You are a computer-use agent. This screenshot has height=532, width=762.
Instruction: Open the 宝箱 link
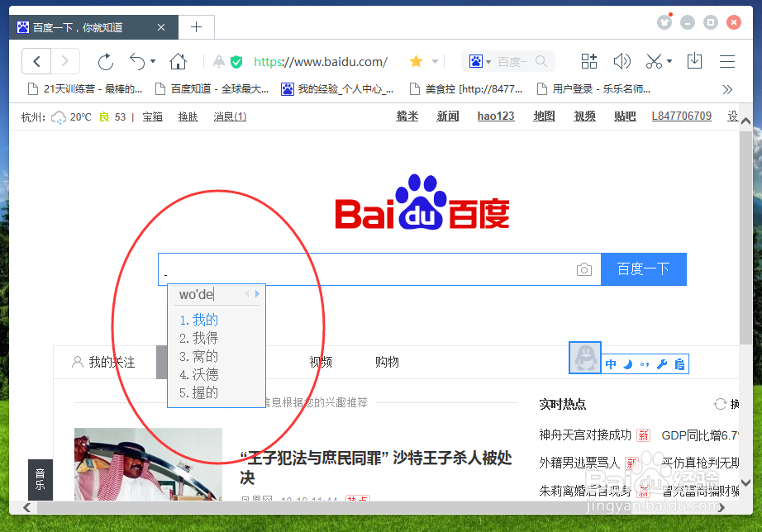[x=153, y=116]
